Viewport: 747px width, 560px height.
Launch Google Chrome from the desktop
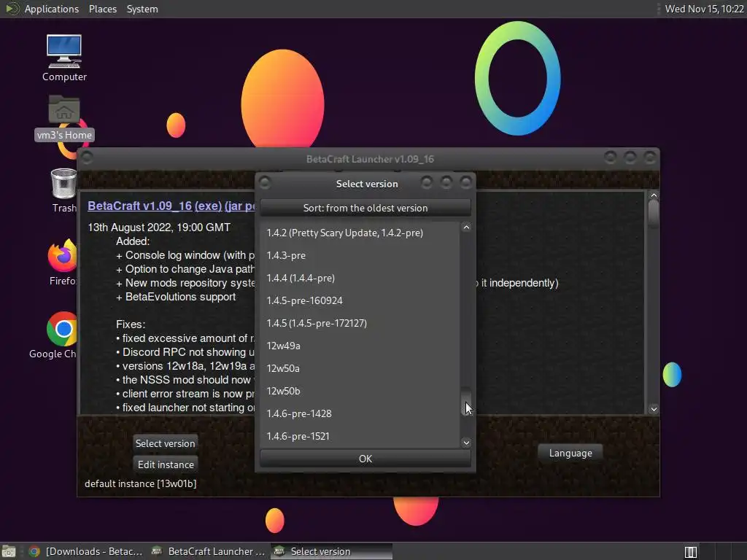coord(53,335)
